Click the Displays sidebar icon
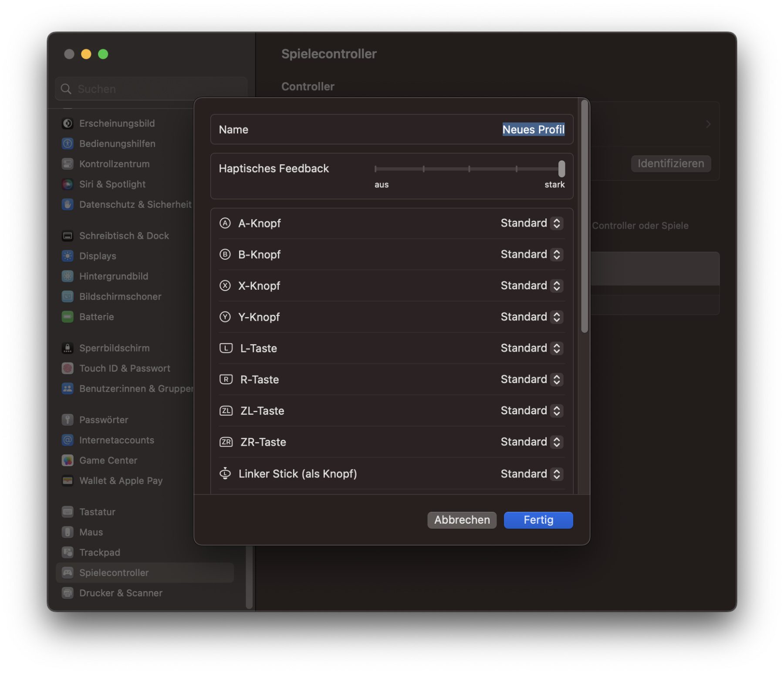784x674 pixels. 68,256
